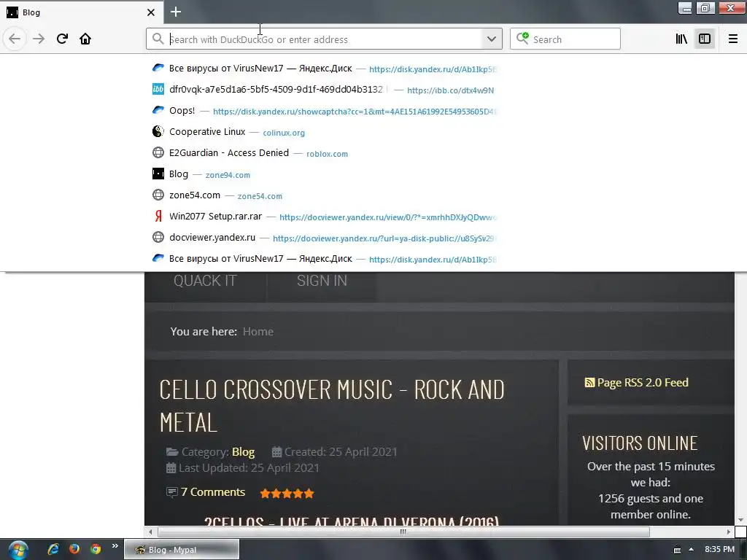Viewport: 747px width, 560px height.
Task: Launch Firefox from taskbar quick launch
Action: pyautogui.click(x=74, y=549)
